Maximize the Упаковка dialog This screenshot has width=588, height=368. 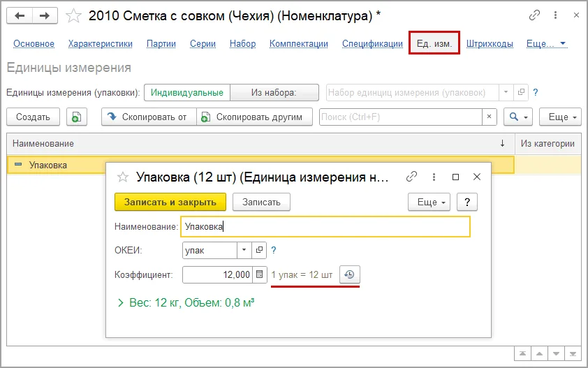(x=455, y=177)
